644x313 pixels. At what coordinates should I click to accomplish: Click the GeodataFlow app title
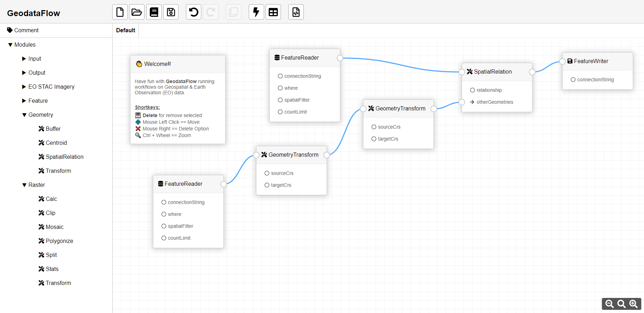(34, 13)
